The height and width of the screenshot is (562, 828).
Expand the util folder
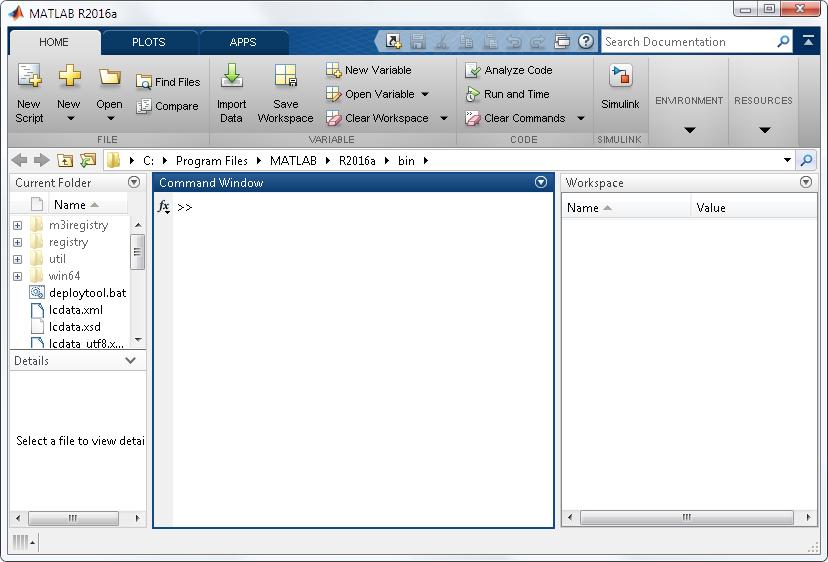coord(17,259)
